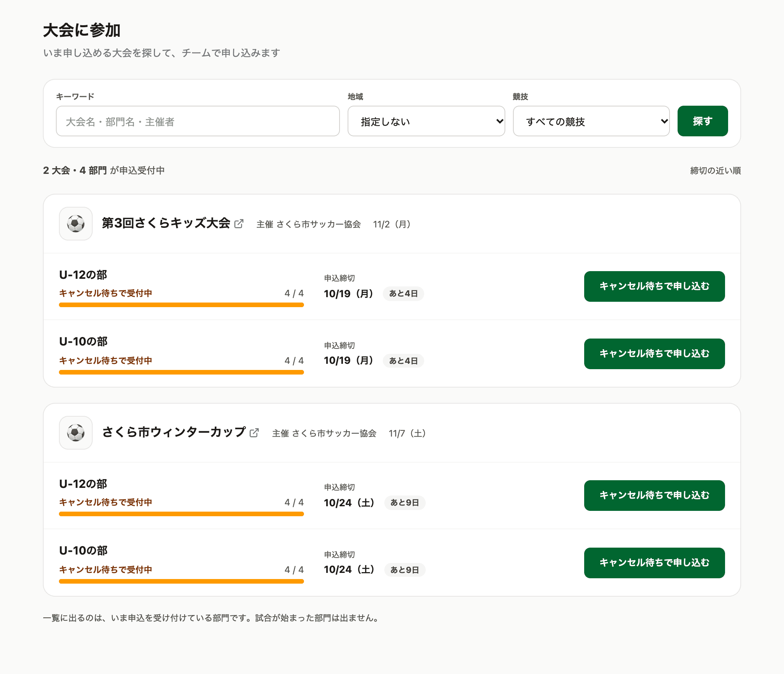Screen dimensions: 784x674
Task: Click 10/19（月） deadline in さくらキッズ大会 U-12 row
Action: click(x=349, y=294)
